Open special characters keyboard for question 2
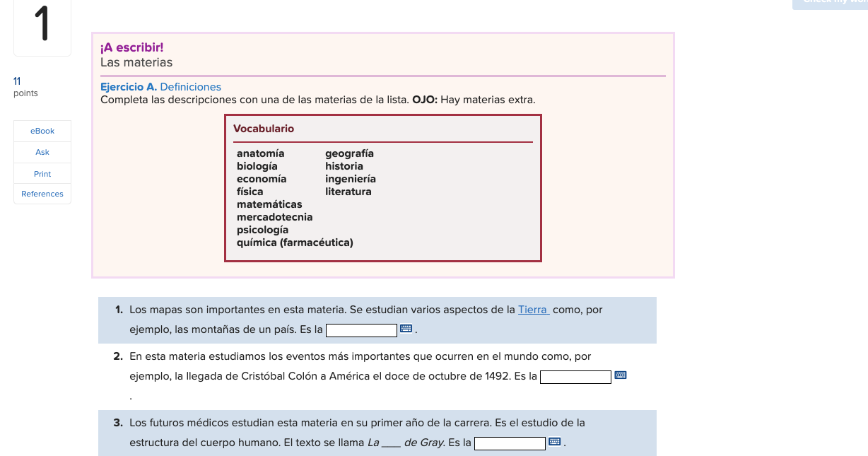The height and width of the screenshot is (456, 868). point(621,376)
